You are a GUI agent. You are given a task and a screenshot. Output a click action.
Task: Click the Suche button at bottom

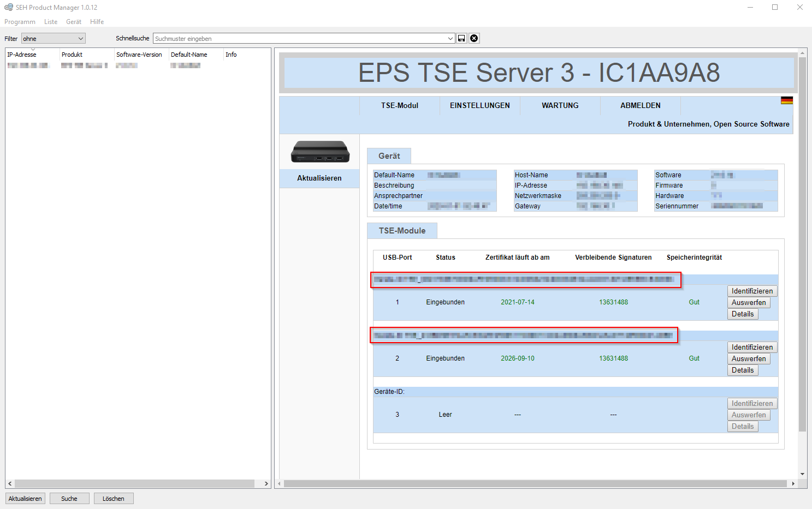coord(69,499)
